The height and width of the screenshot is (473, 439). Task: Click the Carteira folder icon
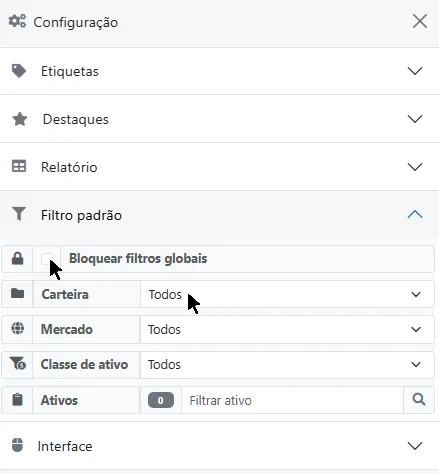(x=17, y=294)
